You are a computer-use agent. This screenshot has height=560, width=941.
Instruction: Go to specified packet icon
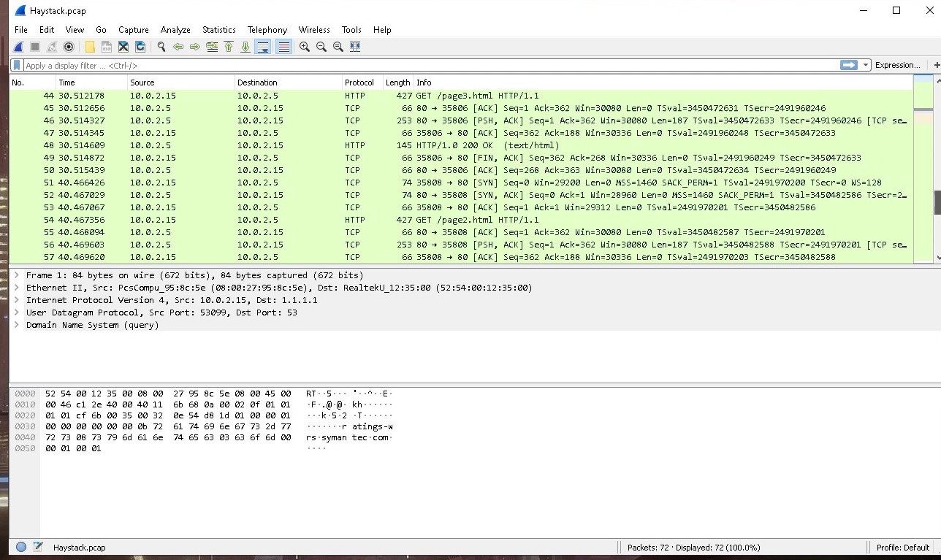click(x=212, y=47)
